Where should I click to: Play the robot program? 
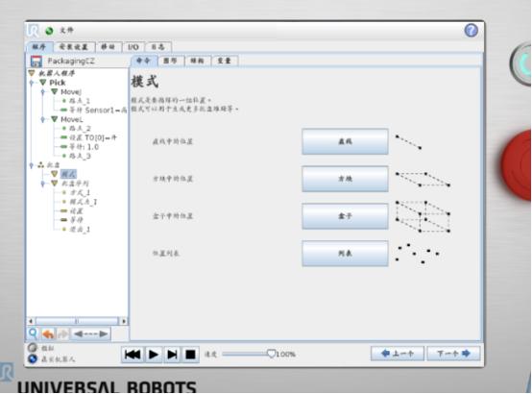coord(154,355)
